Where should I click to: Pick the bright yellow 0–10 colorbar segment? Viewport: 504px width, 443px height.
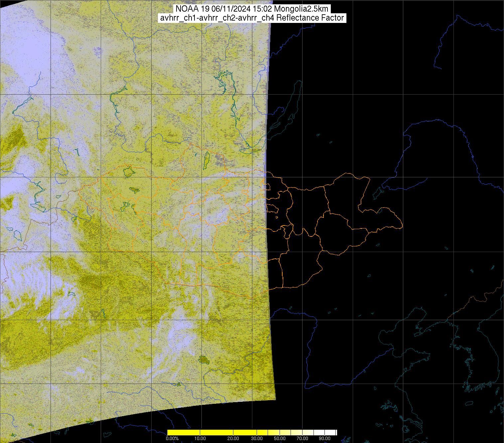(x=183, y=432)
